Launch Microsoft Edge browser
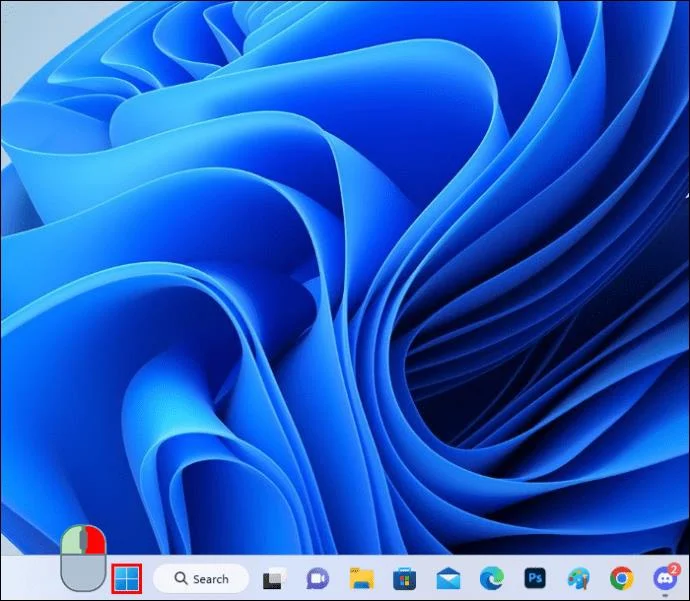The height and width of the screenshot is (601, 690). (x=492, y=579)
